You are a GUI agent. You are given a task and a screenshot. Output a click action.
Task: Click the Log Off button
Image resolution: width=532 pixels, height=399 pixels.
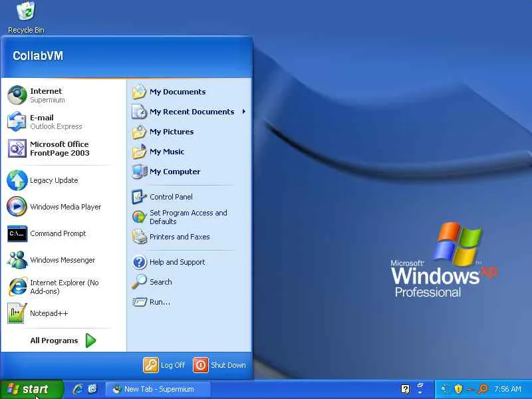click(164, 365)
